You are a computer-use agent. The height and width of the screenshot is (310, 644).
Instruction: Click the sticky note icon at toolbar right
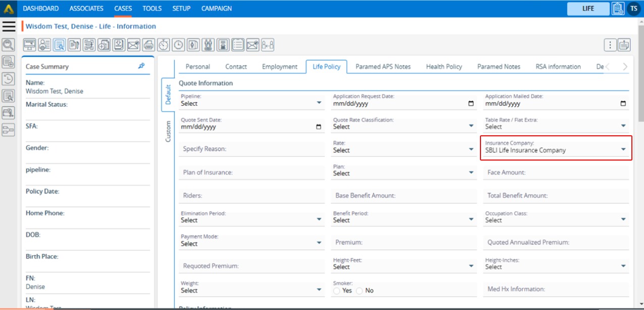[x=624, y=45]
